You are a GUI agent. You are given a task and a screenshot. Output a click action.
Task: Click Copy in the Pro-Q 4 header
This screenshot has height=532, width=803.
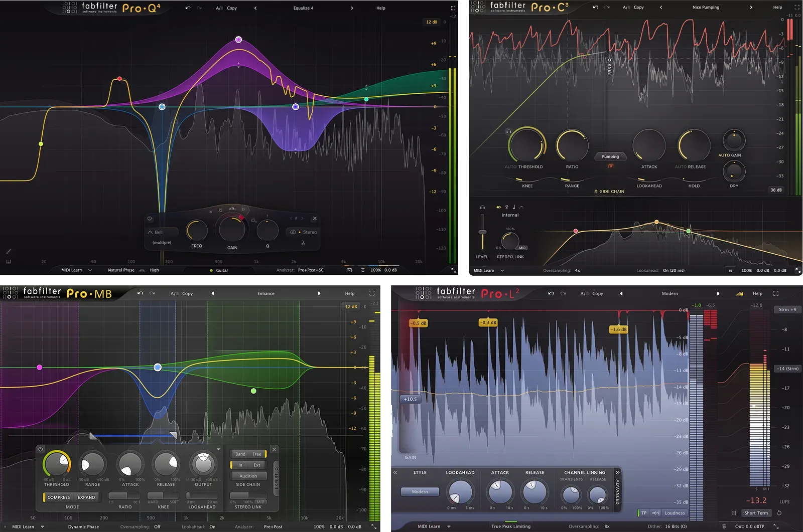[x=232, y=8]
